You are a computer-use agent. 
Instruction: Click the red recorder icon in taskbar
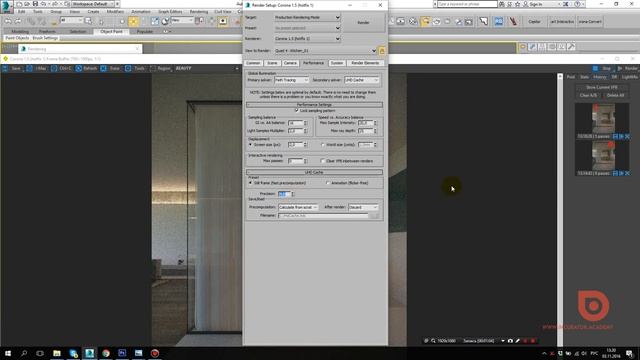pos(155,353)
